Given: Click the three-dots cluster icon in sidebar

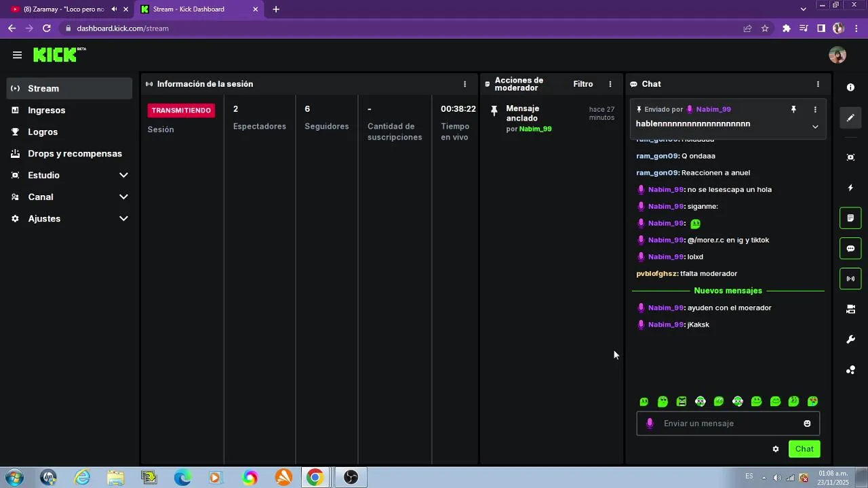Looking at the screenshot, I should tap(850, 370).
